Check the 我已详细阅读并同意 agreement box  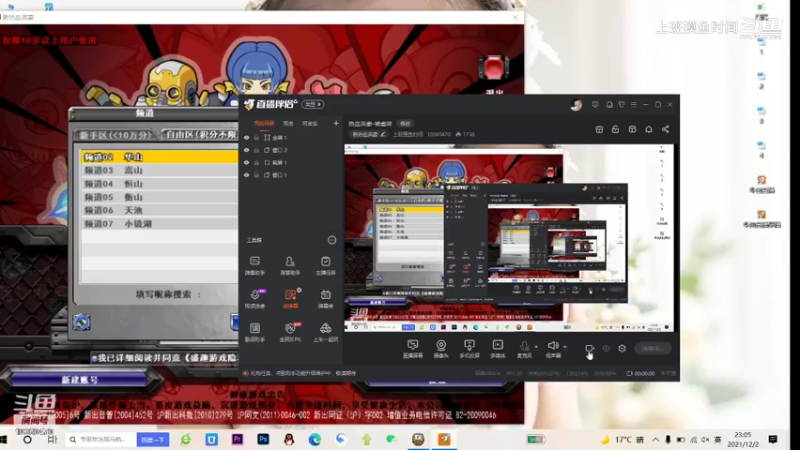tap(94, 359)
